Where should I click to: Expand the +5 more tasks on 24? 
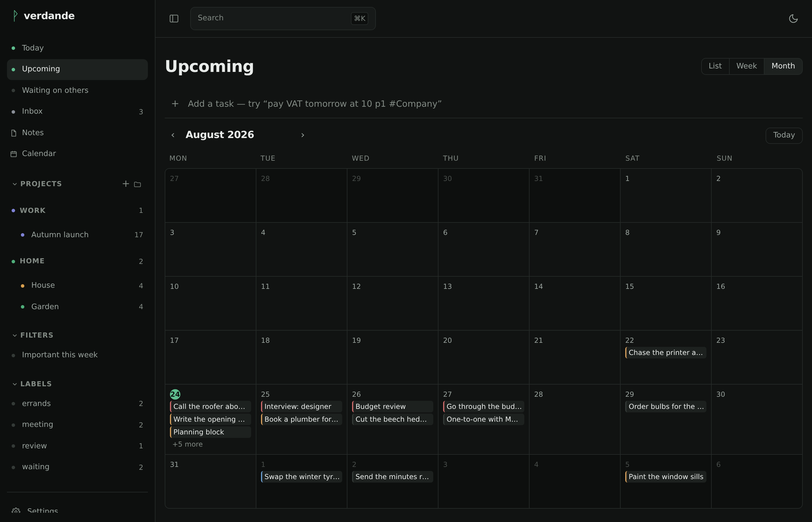187,444
